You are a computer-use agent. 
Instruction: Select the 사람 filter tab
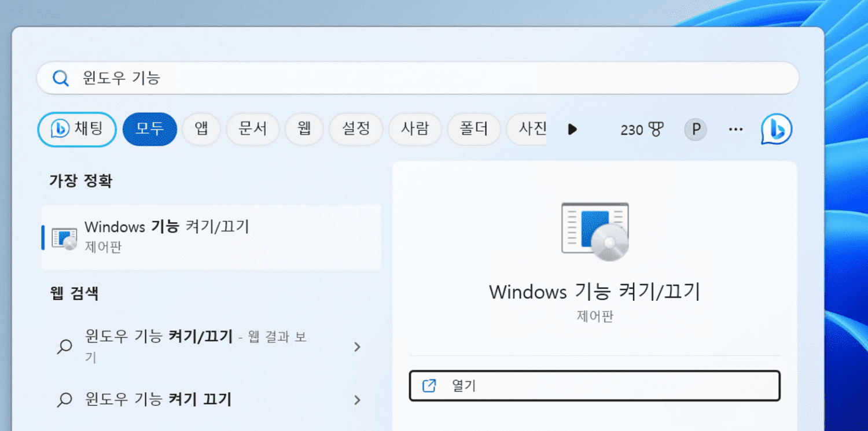tap(415, 128)
